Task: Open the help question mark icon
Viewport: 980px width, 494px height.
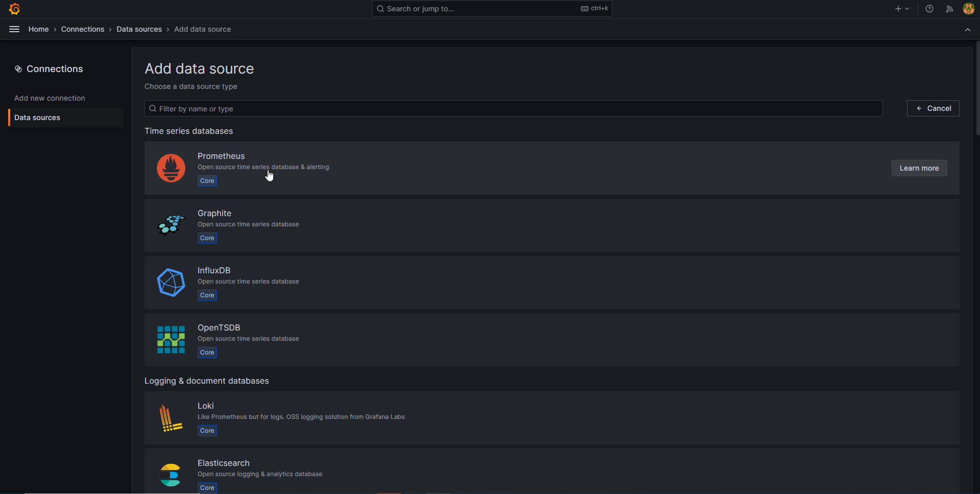Action: tap(929, 9)
